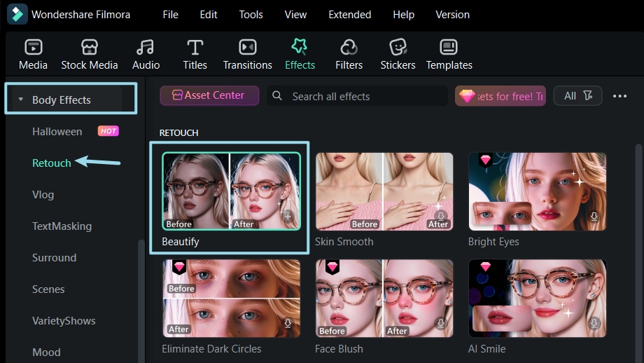The width and height of the screenshot is (644, 363).
Task: Select the Mood category
Action: pos(46,352)
